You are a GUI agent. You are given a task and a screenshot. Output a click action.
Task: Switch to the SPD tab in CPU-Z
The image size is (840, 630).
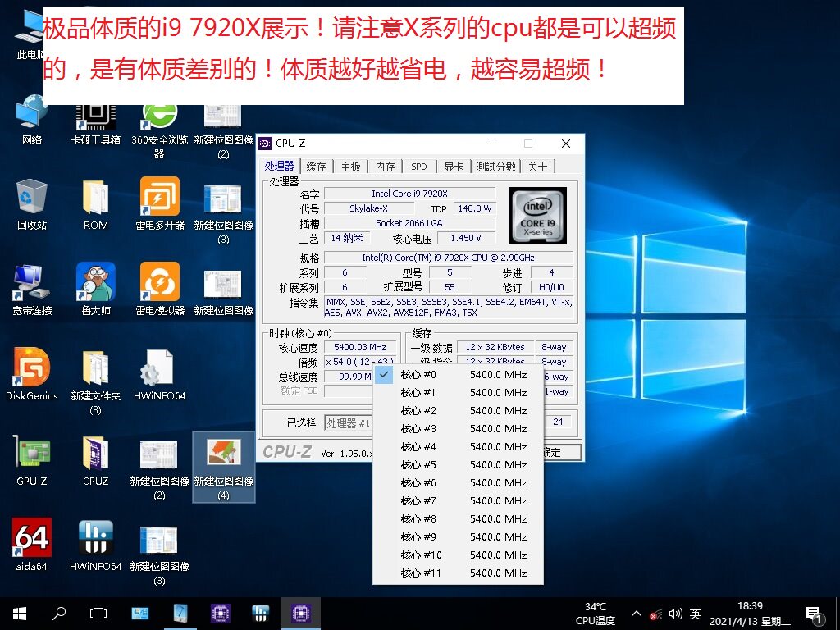click(x=419, y=167)
